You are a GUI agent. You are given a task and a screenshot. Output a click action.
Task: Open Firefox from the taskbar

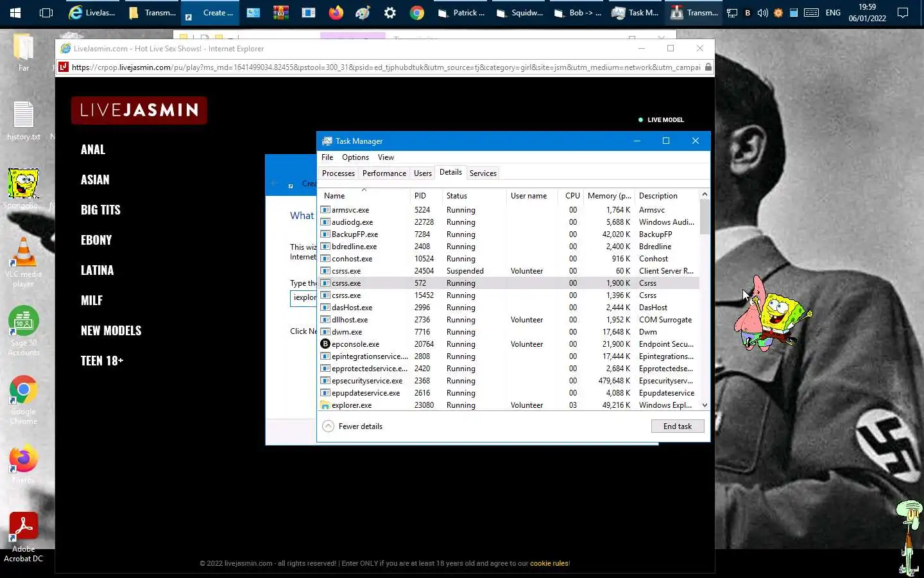click(x=336, y=12)
